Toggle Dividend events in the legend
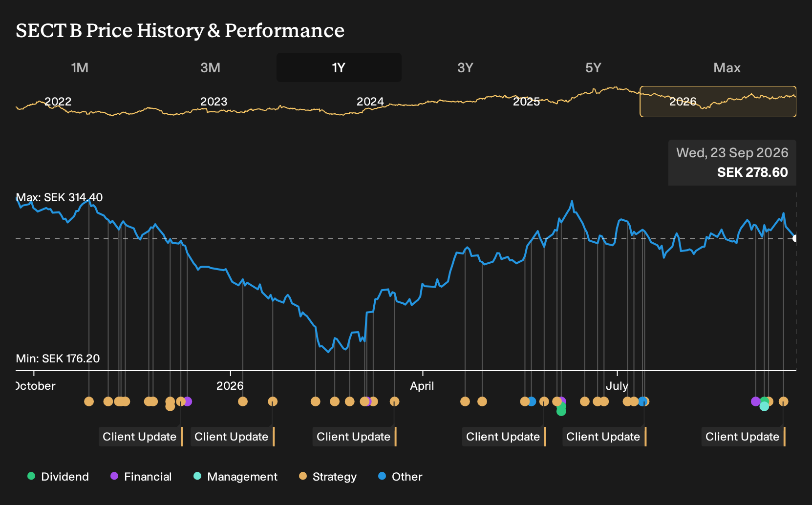Image resolution: width=812 pixels, height=505 pixels. (x=58, y=477)
